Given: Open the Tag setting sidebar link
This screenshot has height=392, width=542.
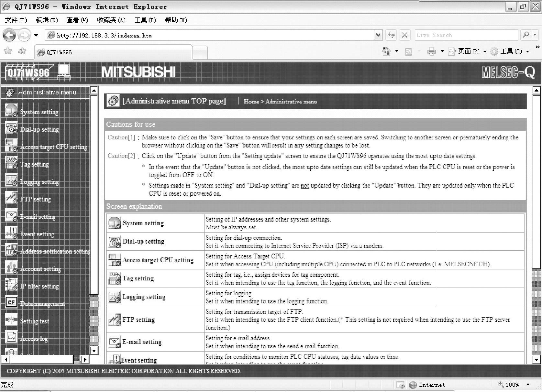Looking at the screenshot, I should (x=34, y=164).
